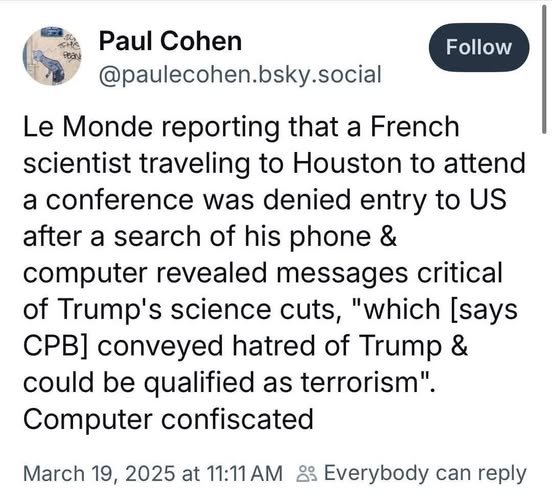Click the vertical scrollbar thumb
The height and width of the screenshot is (502, 552).
coord(544,69)
